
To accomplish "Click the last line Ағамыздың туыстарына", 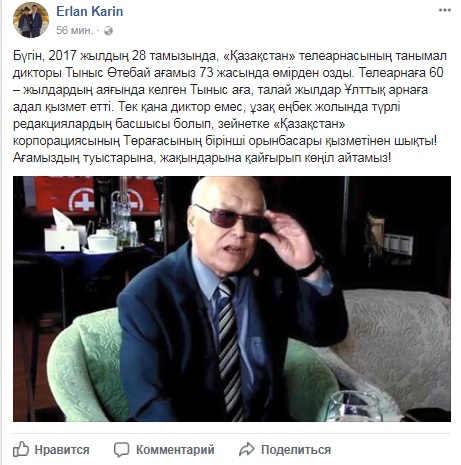I will [x=202, y=158].
